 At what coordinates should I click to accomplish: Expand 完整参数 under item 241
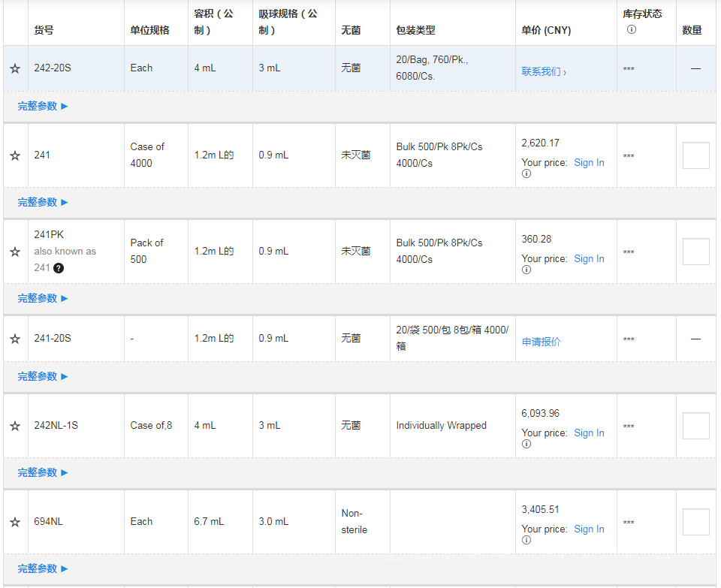43,203
